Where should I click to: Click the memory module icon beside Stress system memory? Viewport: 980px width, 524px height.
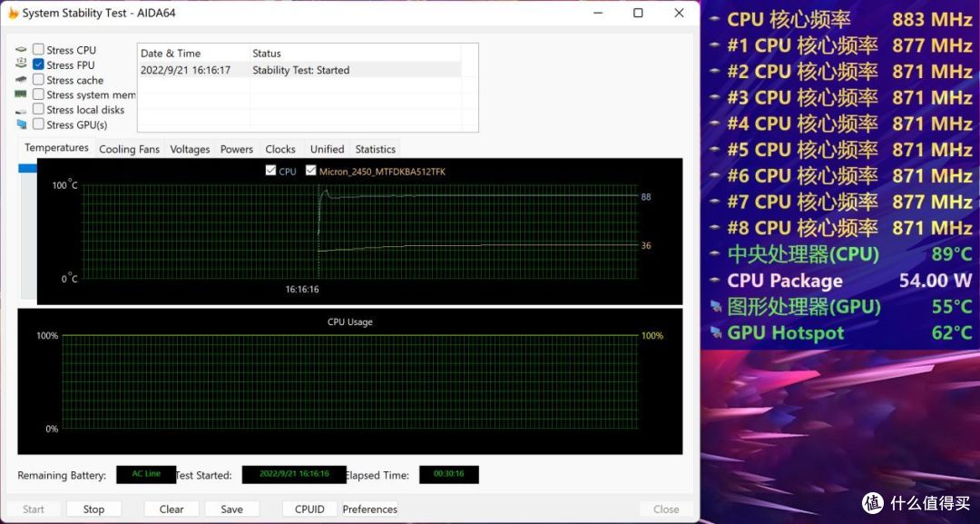tap(21, 94)
